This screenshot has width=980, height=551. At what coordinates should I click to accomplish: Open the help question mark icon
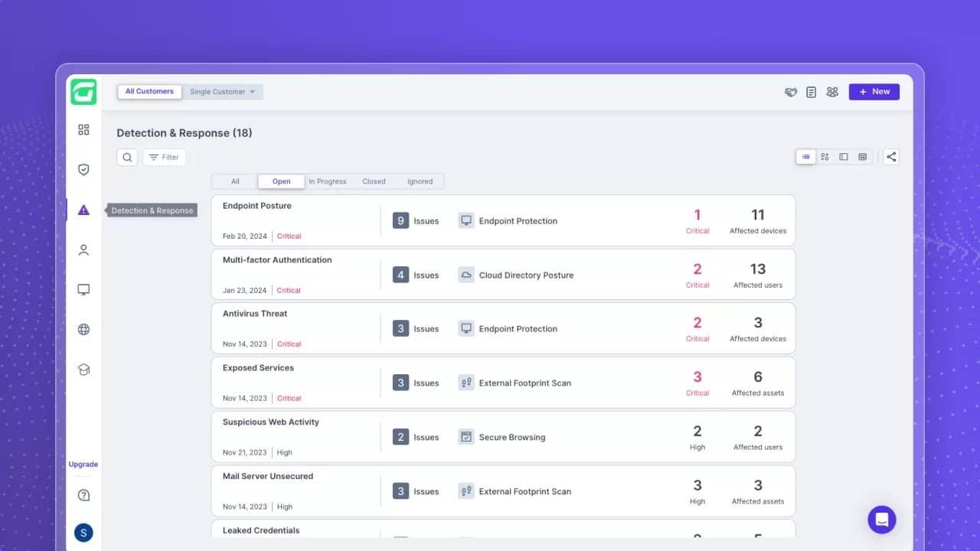(83, 495)
